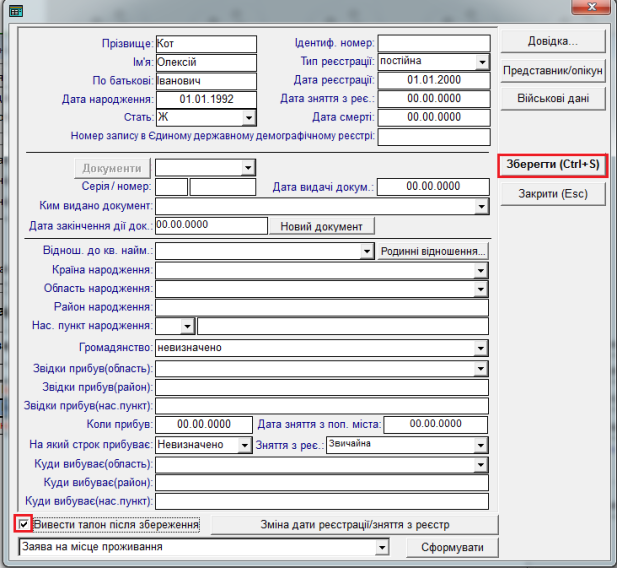Open 'Військові дані' button
This screenshot has height=568, width=617.
point(552,99)
